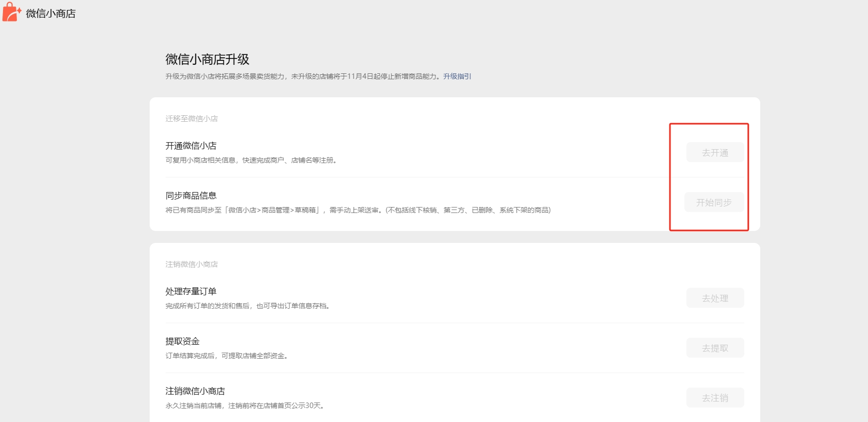
Task: Click the 提取资金 row title
Action: [183, 341]
